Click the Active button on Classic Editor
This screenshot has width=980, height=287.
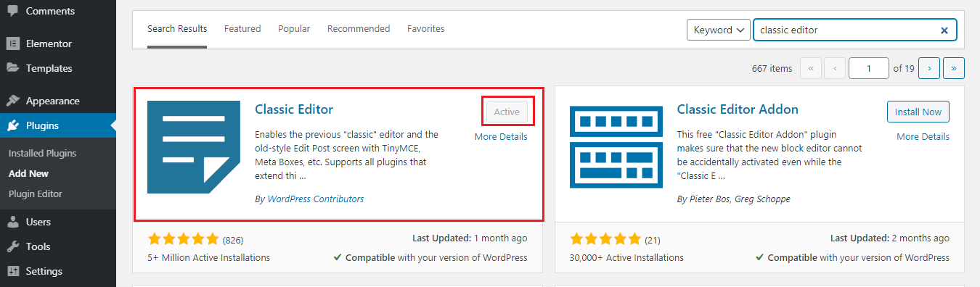point(507,112)
